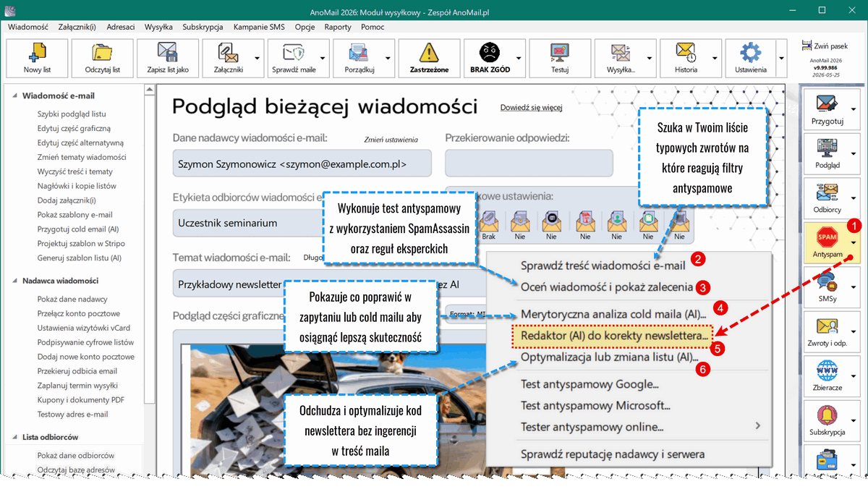The width and height of the screenshot is (868, 492).
Task: Open the Opcje menu
Action: pyautogui.click(x=305, y=27)
